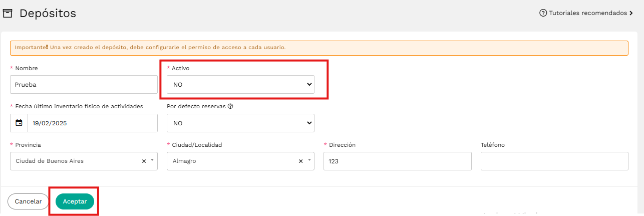Clear the Ciudad/Localidad selection with the x icon

click(x=301, y=161)
